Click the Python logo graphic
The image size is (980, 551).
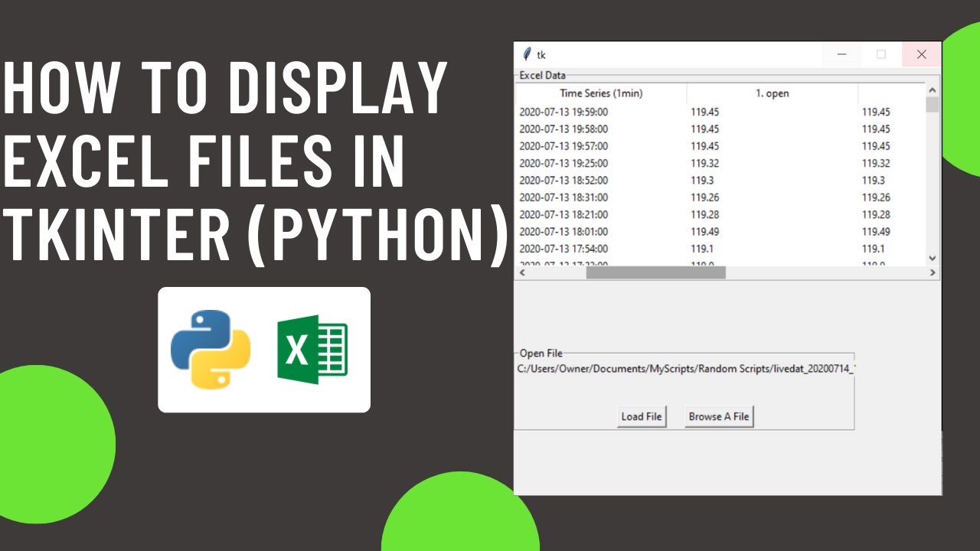point(211,350)
